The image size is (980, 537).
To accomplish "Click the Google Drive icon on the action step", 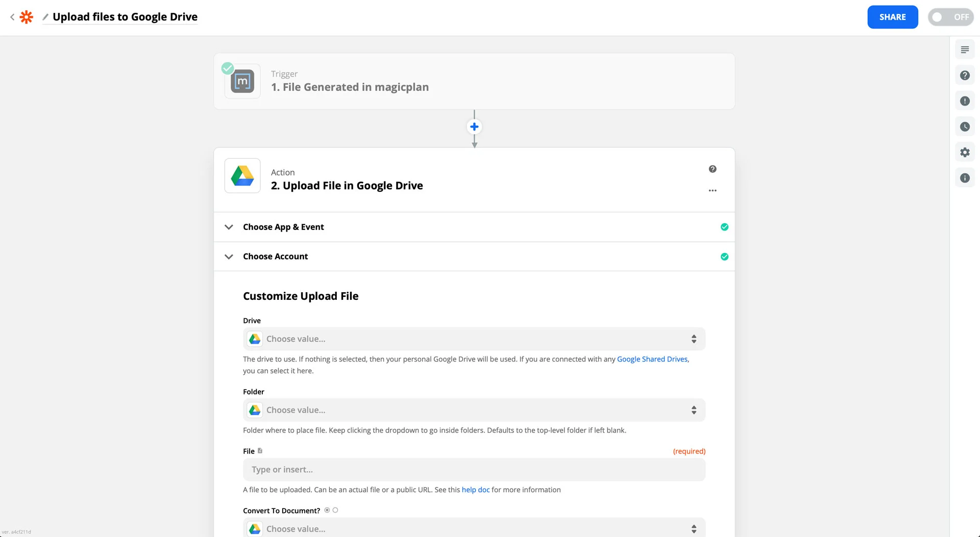I will tap(242, 175).
